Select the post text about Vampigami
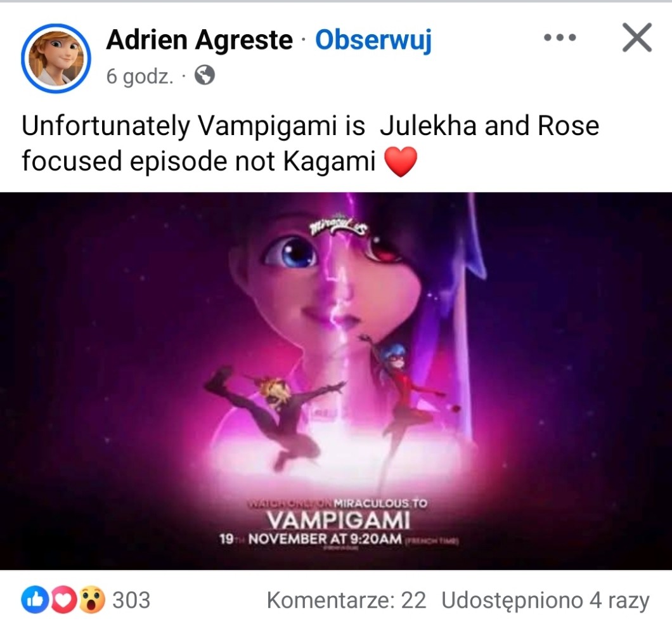The width and height of the screenshot is (672, 631). 310,143
